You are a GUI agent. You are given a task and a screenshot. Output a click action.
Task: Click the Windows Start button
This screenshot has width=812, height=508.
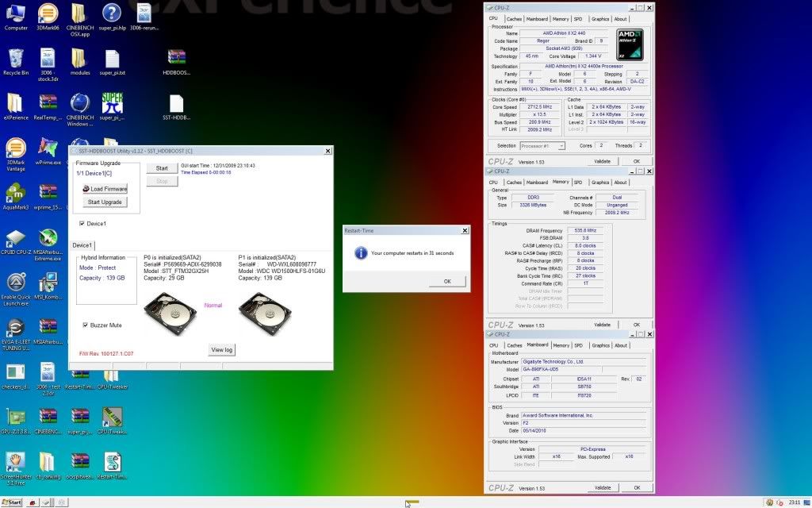tap(12, 502)
